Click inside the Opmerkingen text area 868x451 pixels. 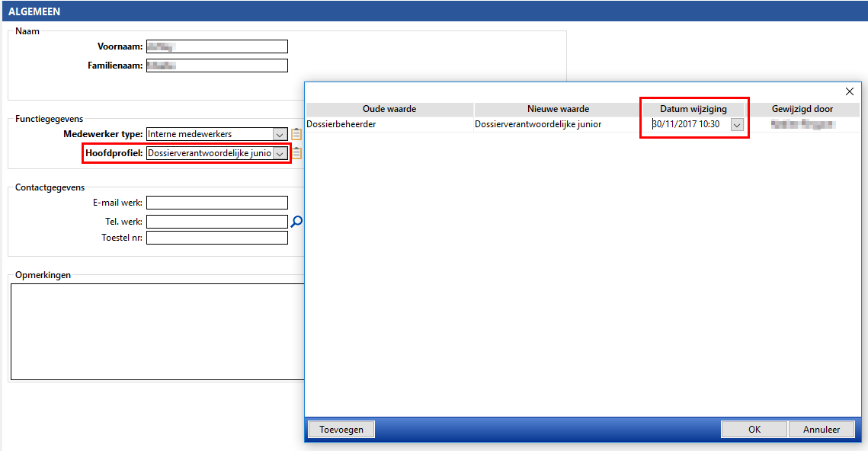[x=158, y=331]
